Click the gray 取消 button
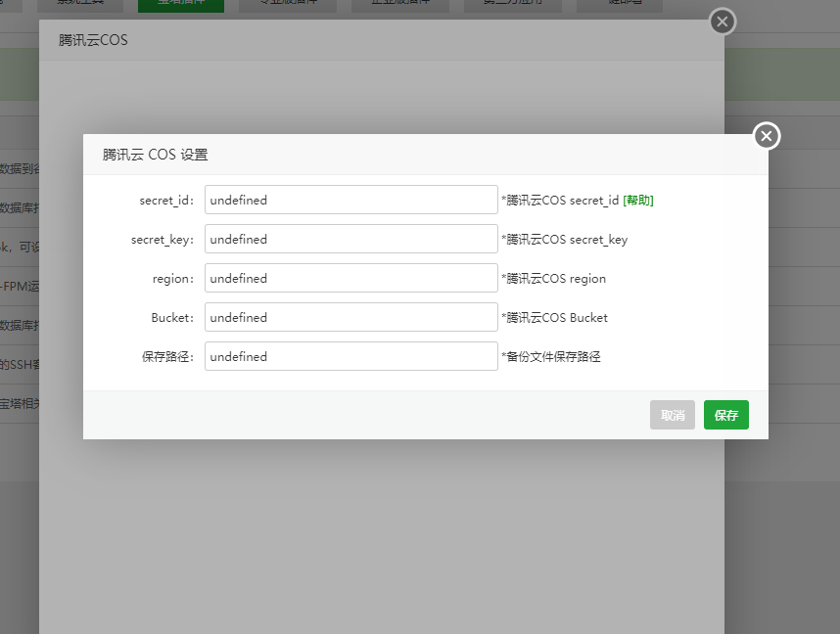 click(673, 415)
